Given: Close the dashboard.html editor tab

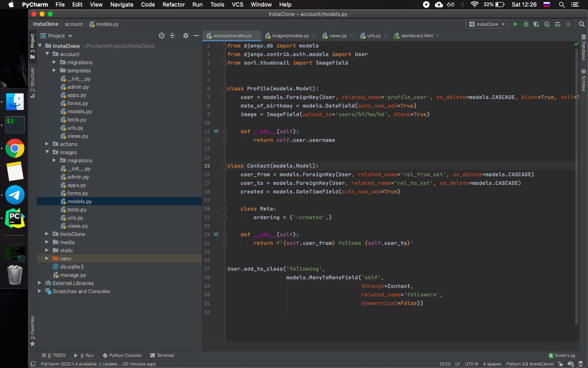Looking at the screenshot, I should pos(437,35).
